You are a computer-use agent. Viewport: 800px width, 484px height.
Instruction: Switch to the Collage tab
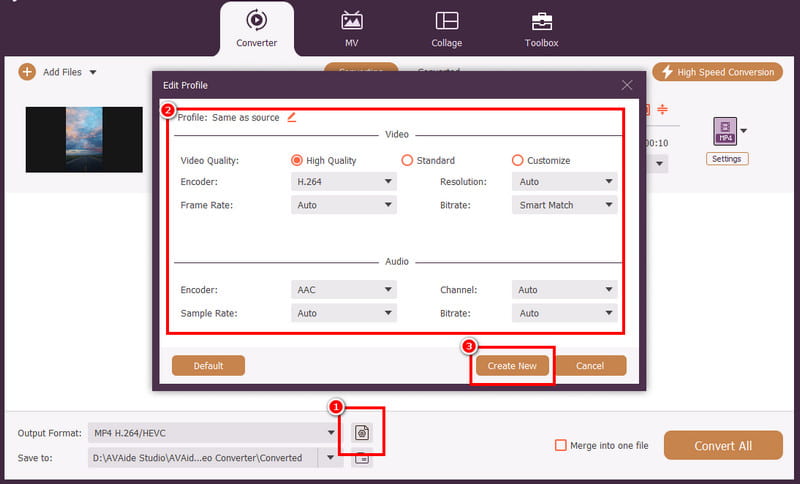point(447,29)
